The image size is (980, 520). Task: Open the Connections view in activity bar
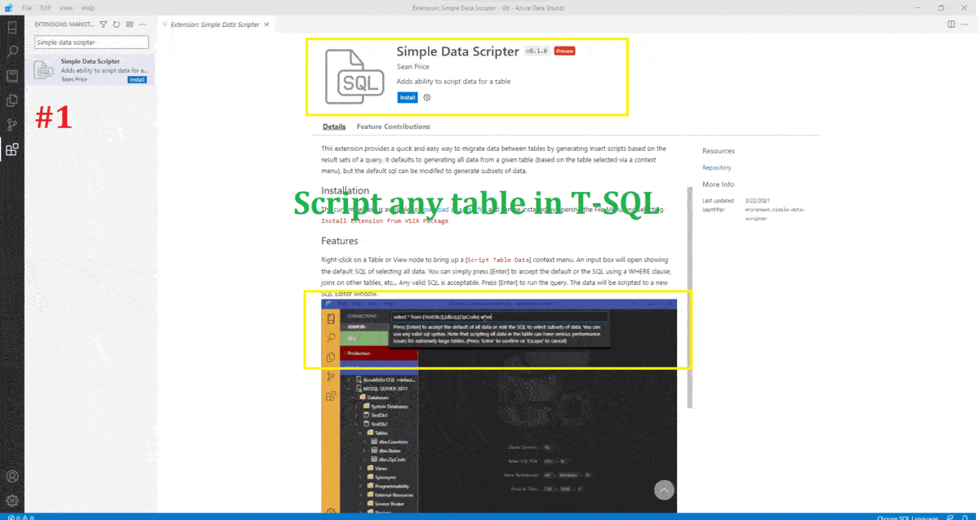(x=11, y=27)
